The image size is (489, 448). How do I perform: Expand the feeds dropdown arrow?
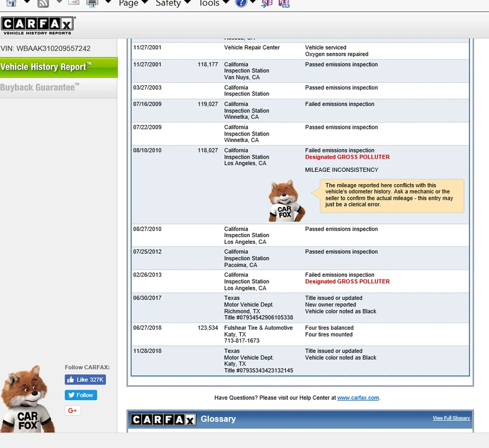point(59,2)
